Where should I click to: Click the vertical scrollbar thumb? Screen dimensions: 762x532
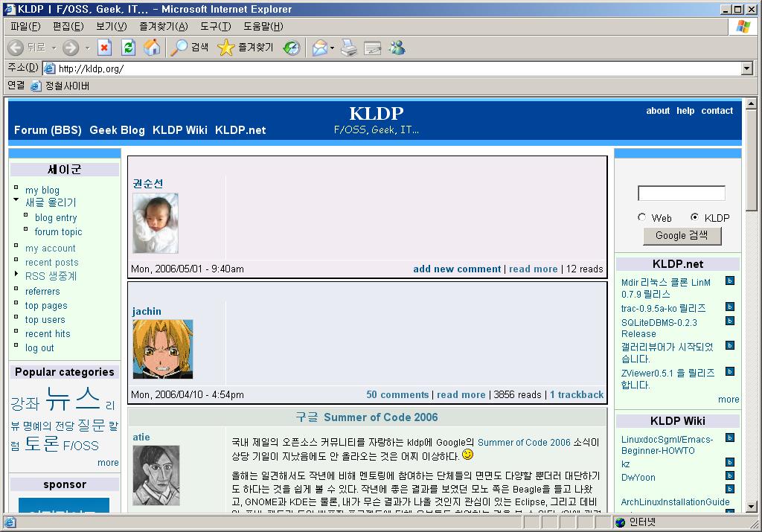[x=751, y=159]
